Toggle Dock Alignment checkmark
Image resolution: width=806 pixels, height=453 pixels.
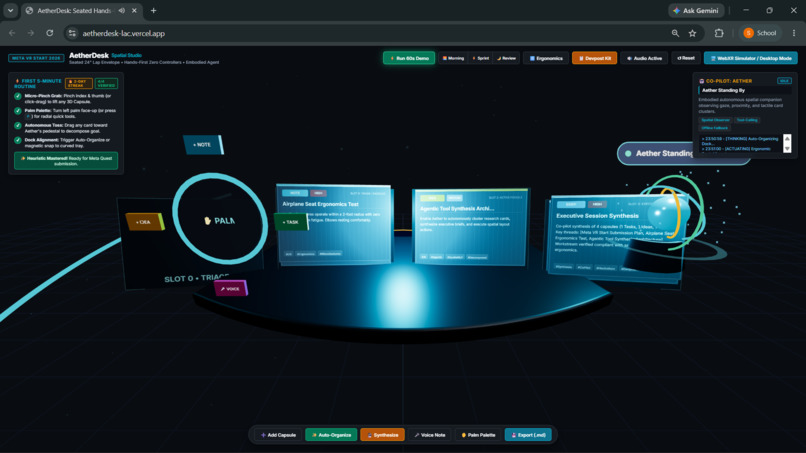[18, 140]
